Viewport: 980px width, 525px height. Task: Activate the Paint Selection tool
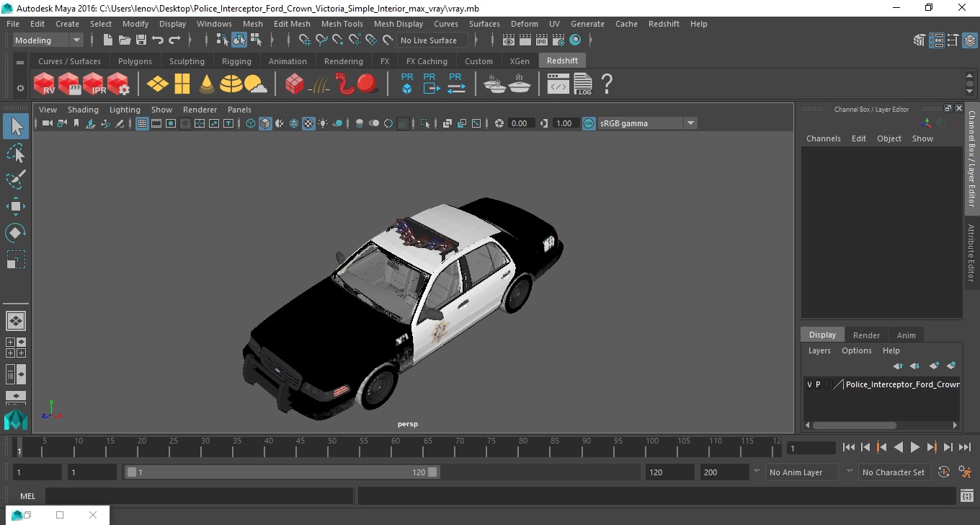tap(16, 180)
